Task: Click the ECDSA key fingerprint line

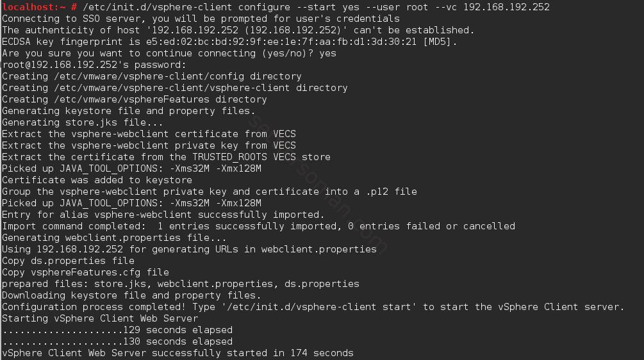Action: [229, 42]
